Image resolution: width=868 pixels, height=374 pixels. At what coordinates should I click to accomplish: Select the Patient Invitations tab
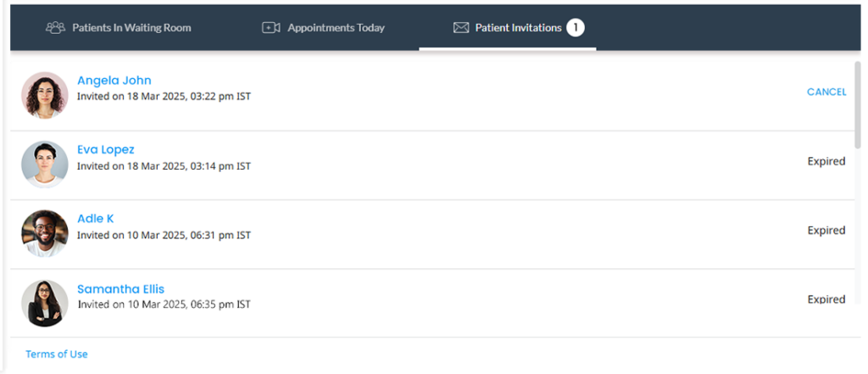click(508, 28)
